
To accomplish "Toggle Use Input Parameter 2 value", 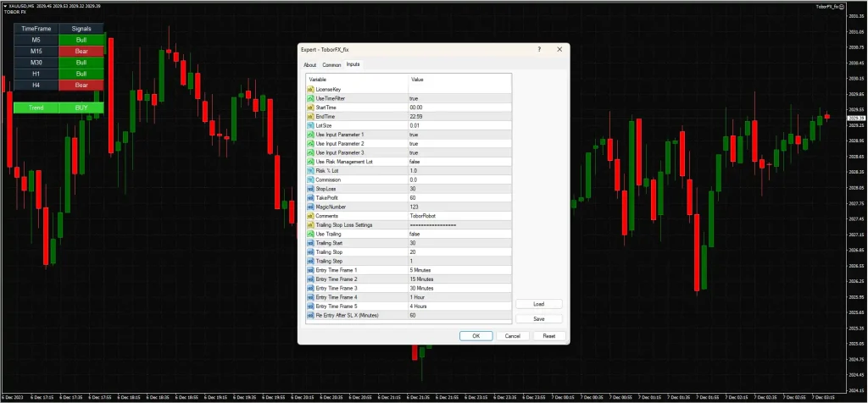I will [459, 143].
